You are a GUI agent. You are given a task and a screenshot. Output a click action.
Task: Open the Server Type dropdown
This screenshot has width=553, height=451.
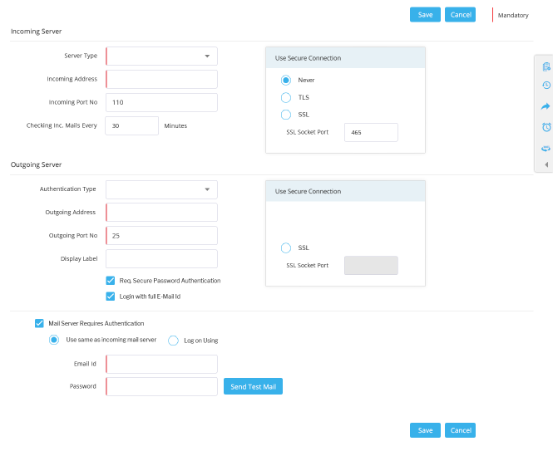point(162,56)
